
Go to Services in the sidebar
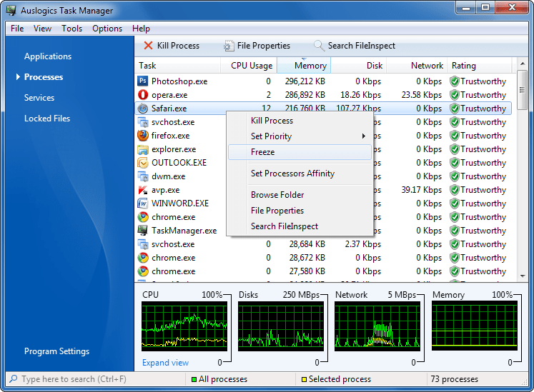39,98
